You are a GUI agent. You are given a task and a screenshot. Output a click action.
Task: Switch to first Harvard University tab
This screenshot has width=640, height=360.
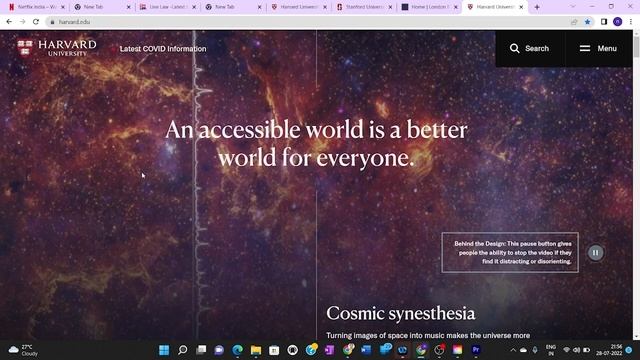pyautogui.click(x=298, y=7)
